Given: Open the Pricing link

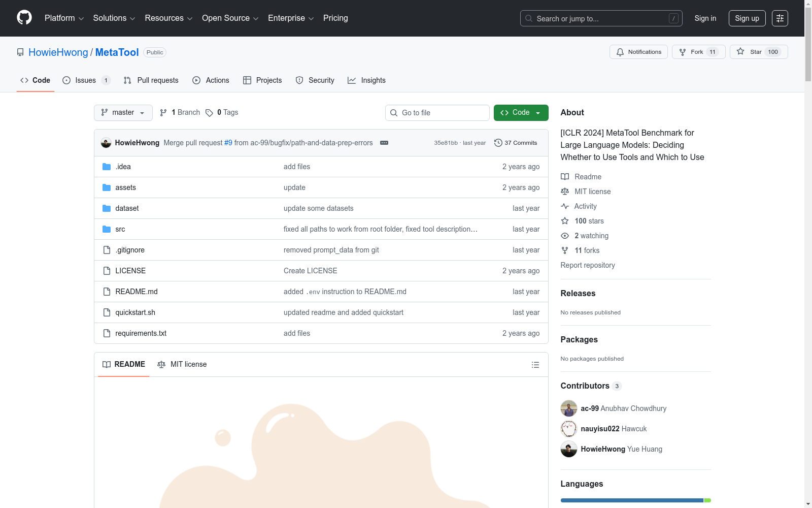Looking at the screenshot, I should [335, 18].
